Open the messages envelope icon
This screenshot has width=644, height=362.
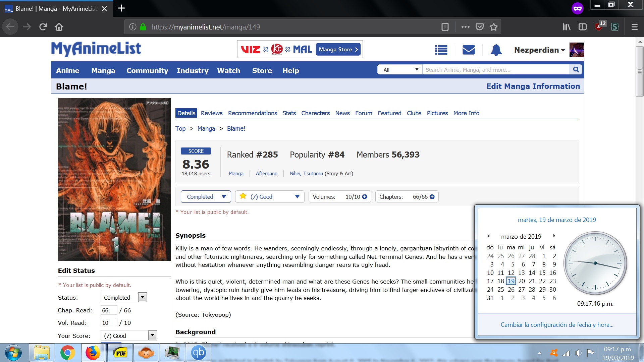click(x=469, y=50)
